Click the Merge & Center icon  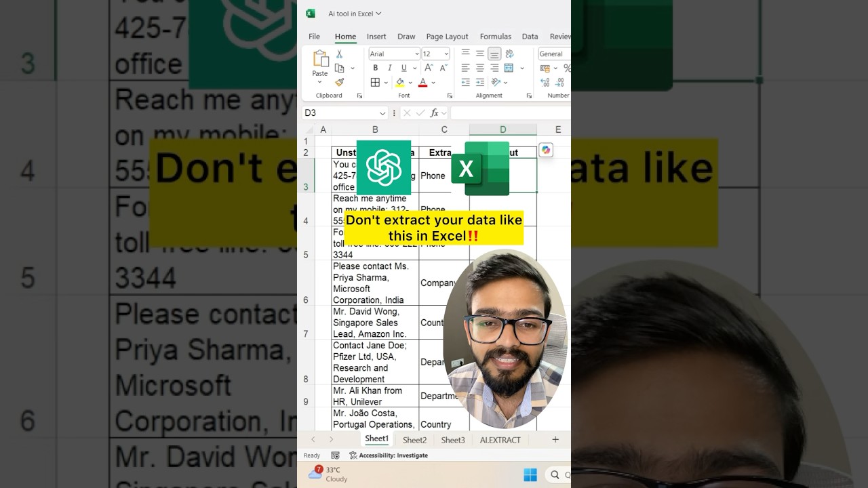coord(509,68)
